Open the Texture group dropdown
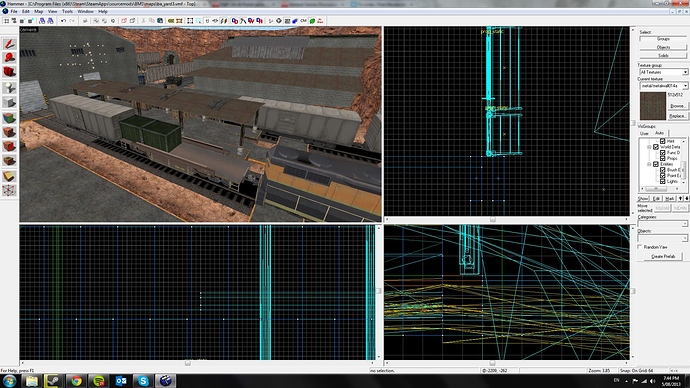The width and height of the screenshot is (690, 388). [x=663, y=72]
